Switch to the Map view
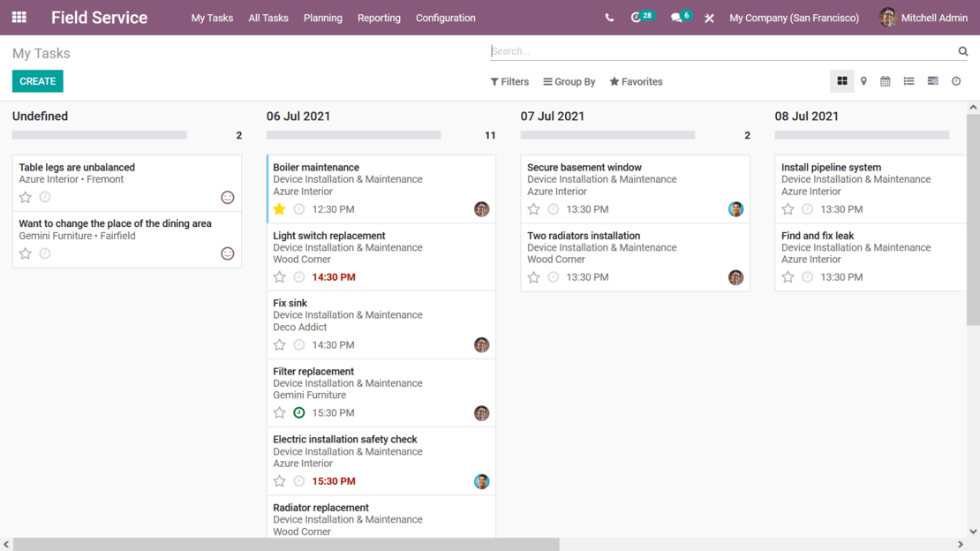The height and width of the screenshot is (551, 980). 864,80
